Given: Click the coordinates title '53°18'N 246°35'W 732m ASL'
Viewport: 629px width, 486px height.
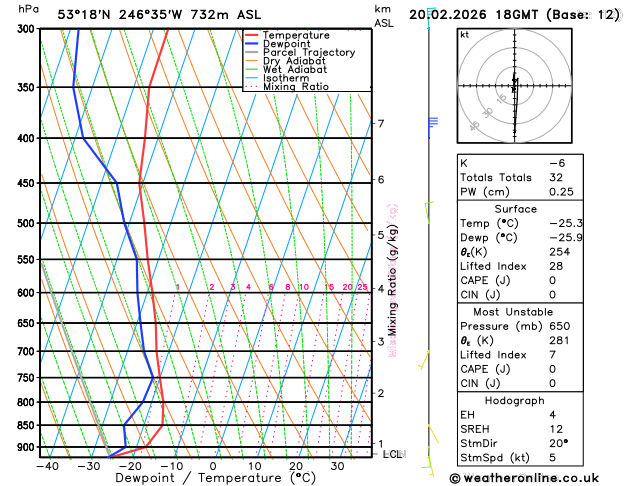Looking at the screenshot, I should pyautogui.click(x=159, y=15).
